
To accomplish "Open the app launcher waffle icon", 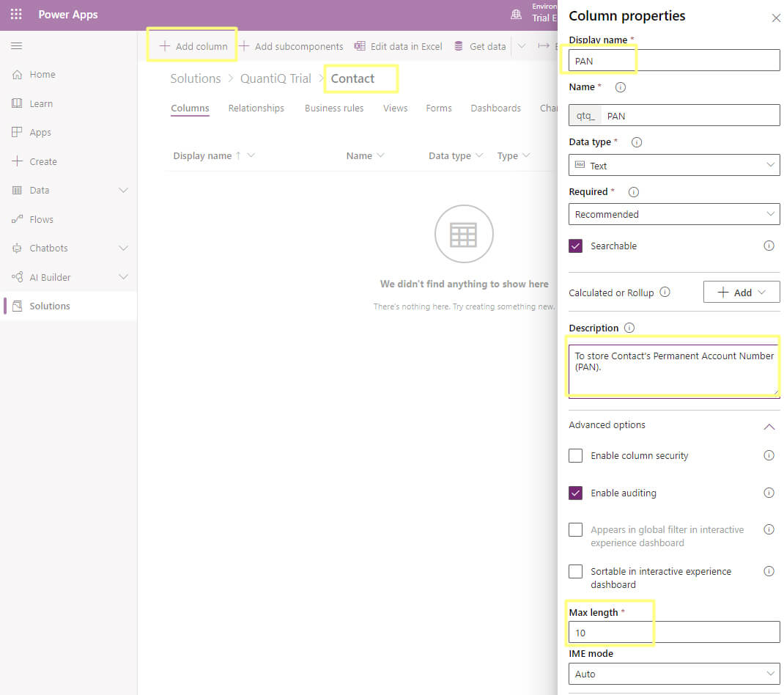I will click(x=15, y=15).
